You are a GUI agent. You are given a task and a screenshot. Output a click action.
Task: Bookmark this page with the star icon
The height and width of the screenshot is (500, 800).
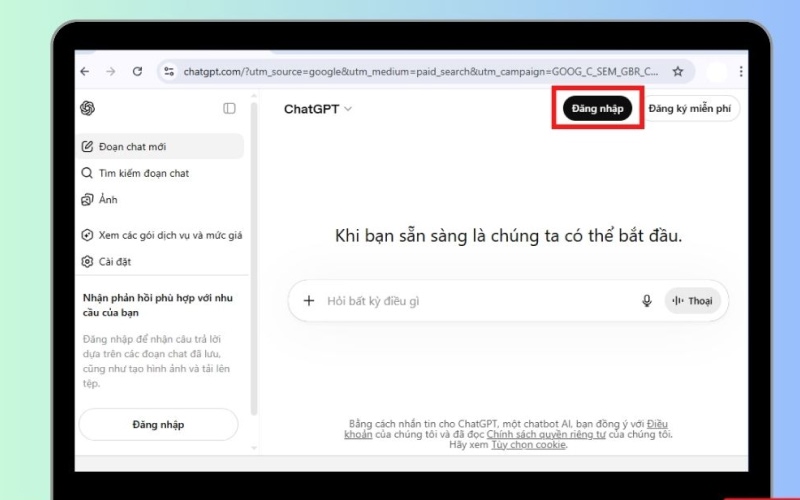[678, 71]
